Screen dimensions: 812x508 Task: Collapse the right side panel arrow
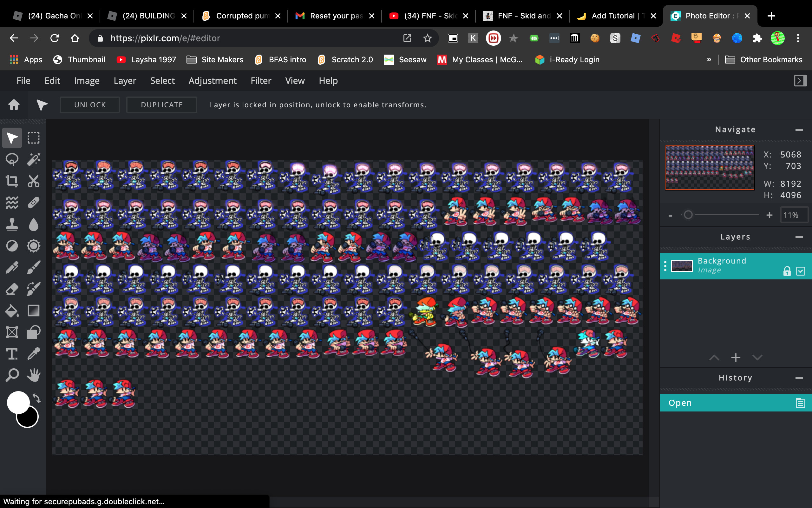(800, 81)
